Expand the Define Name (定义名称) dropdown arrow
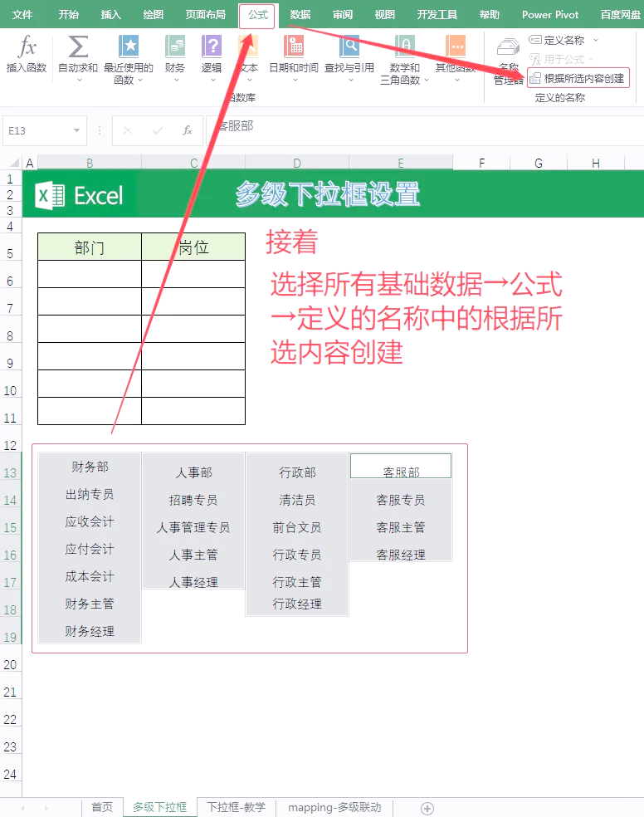Screen dimensions: 644x817 click(x=596, y=40)
